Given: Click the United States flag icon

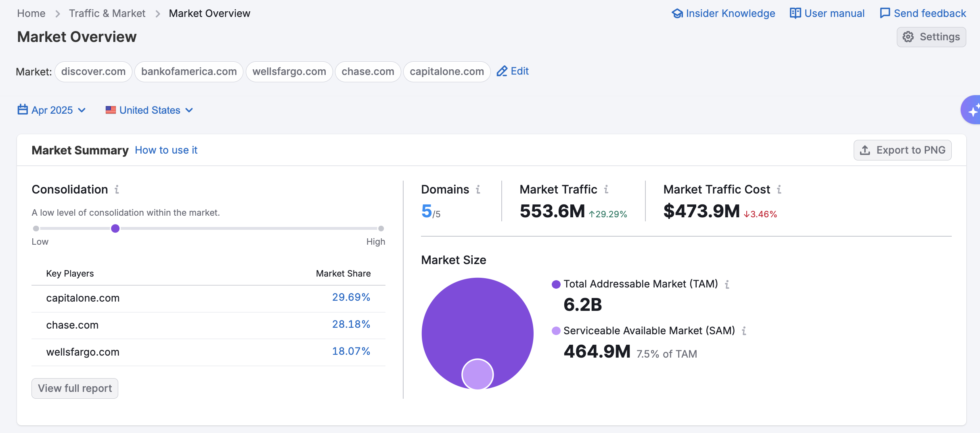Looking at the screenshot, I should pyautogui.click(x=111, y=110).
